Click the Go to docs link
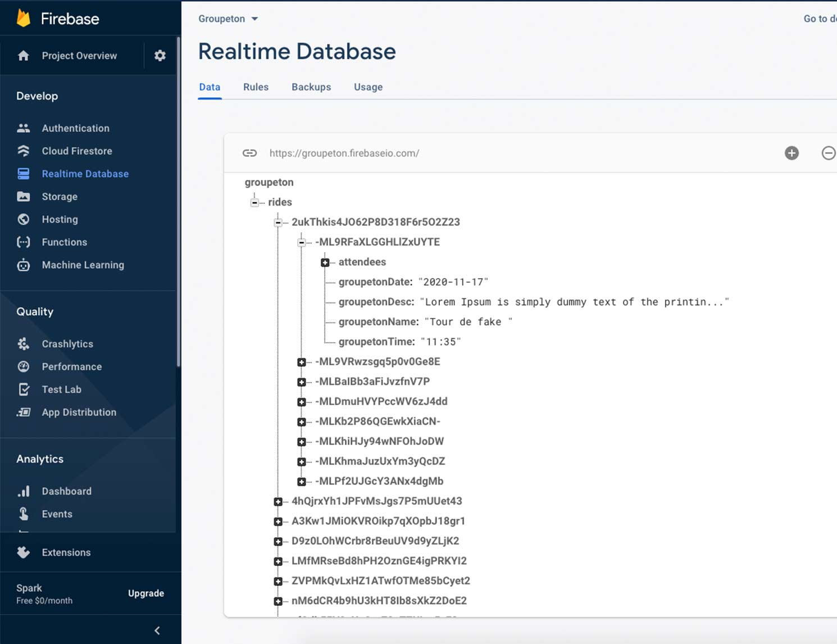Image resolution: width=837 pixels, height=644 pixels. click(x=820, y=19)
